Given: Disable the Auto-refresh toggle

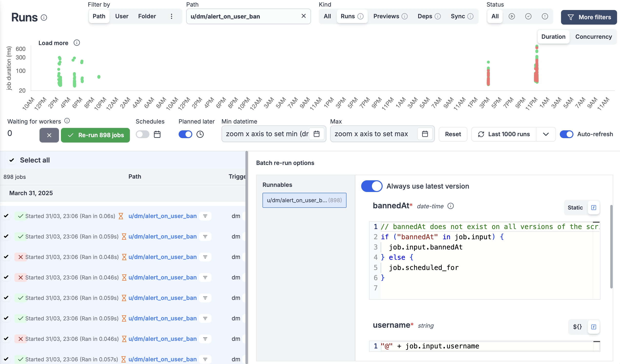Looking at the screenshot, I should pyautogui.click(x=566, y=134).
